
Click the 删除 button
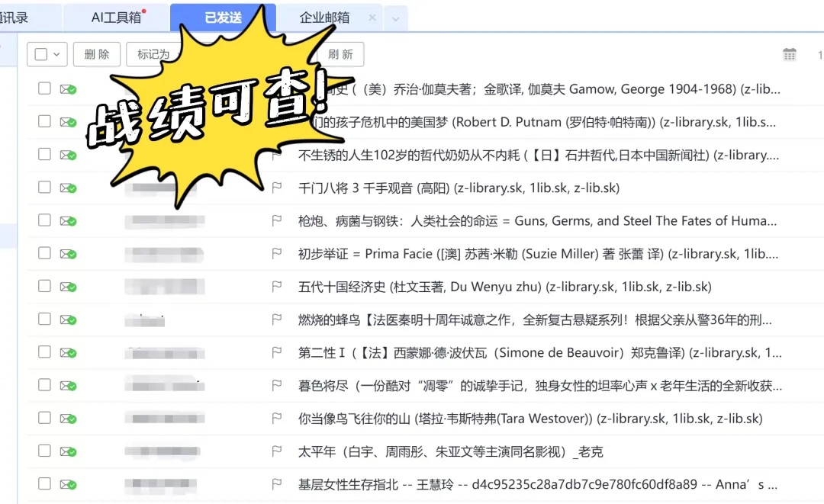97,54
